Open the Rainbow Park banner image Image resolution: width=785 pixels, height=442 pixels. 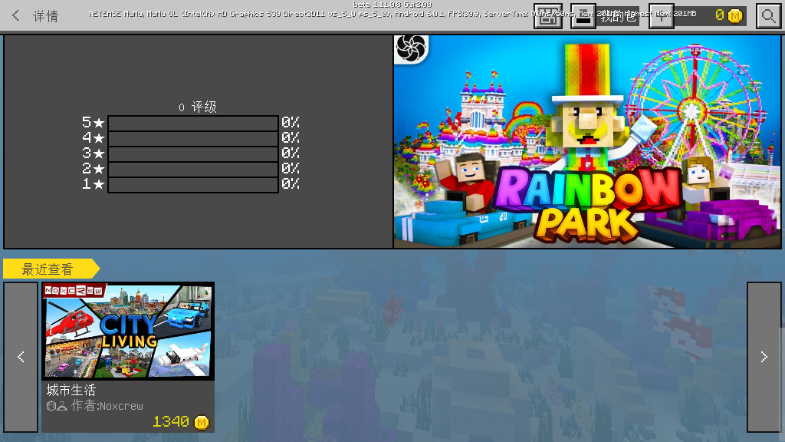(x=587, y=142)
